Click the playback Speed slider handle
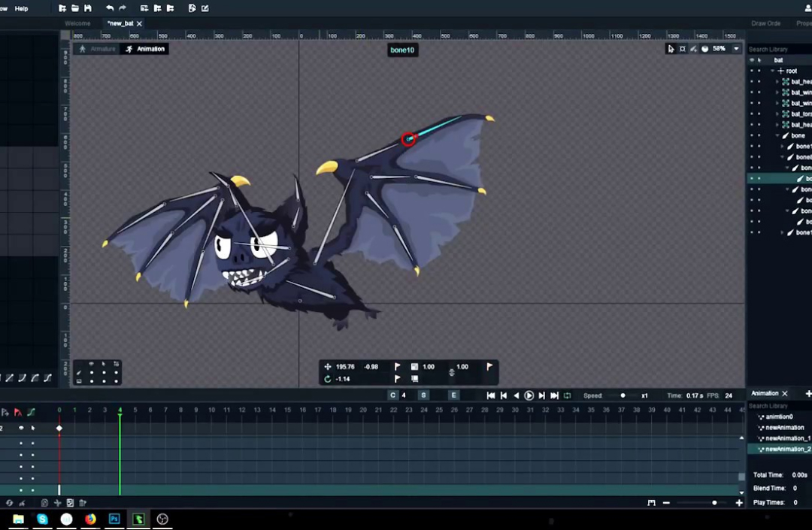The image size is (812, 530). tap(623, 395)
